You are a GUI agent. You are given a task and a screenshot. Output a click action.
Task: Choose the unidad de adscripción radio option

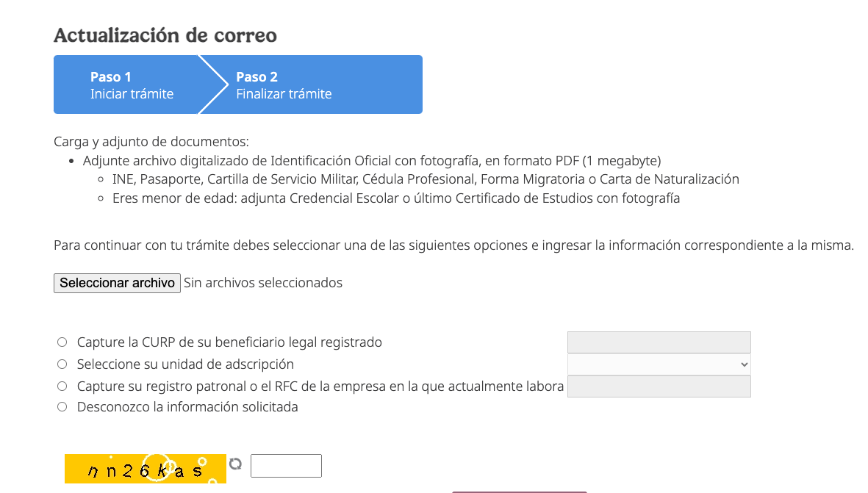pos(62,364)
